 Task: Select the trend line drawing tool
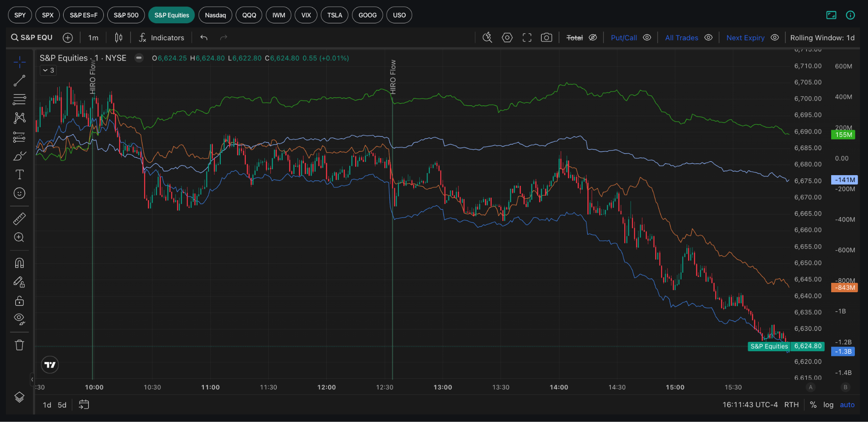click(19, 81)
